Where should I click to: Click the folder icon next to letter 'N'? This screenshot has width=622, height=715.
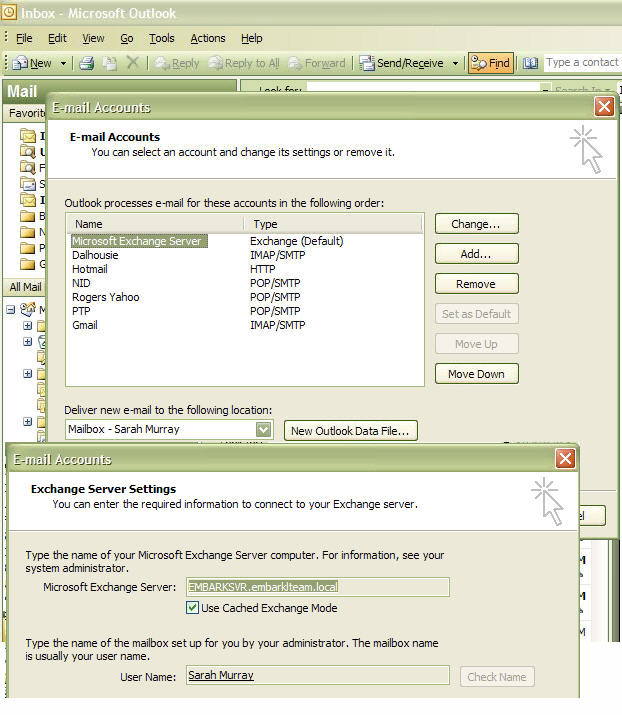(28, 232)
